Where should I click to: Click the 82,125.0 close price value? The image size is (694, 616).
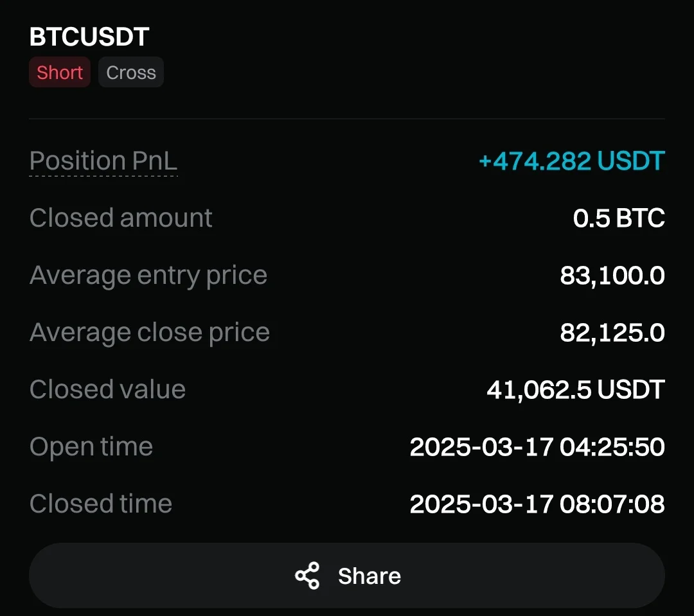click(612, 333)
